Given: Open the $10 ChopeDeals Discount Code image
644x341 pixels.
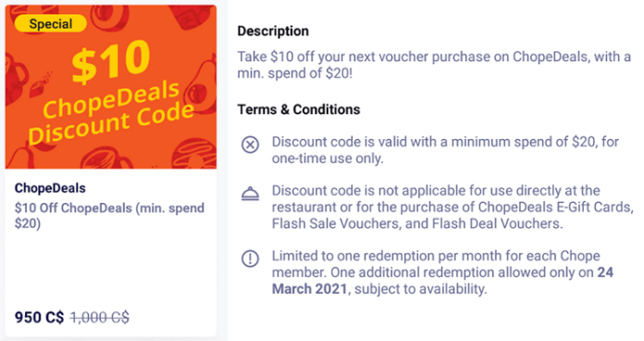Looking at the screenshot, I should [x=110, y=87].
